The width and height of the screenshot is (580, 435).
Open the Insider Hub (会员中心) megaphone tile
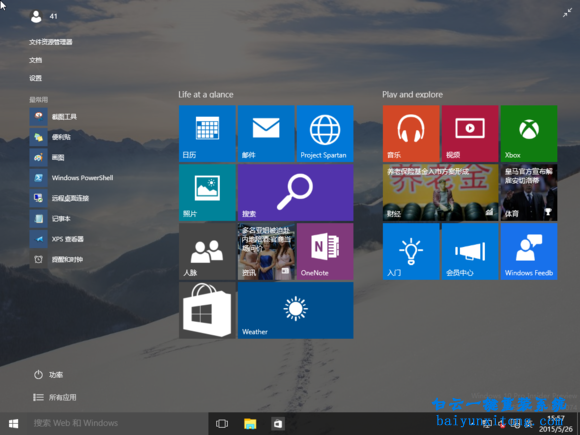tap(470, 251)
